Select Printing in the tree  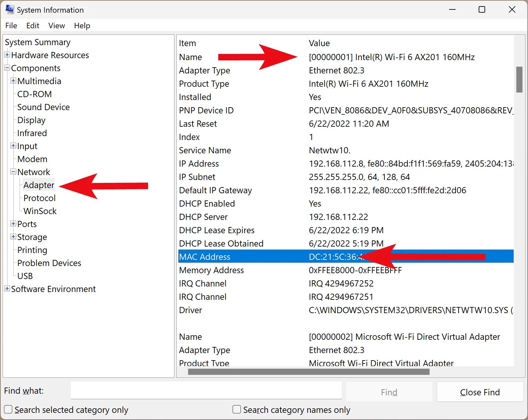pyautogui.click(x=32, y=250)
